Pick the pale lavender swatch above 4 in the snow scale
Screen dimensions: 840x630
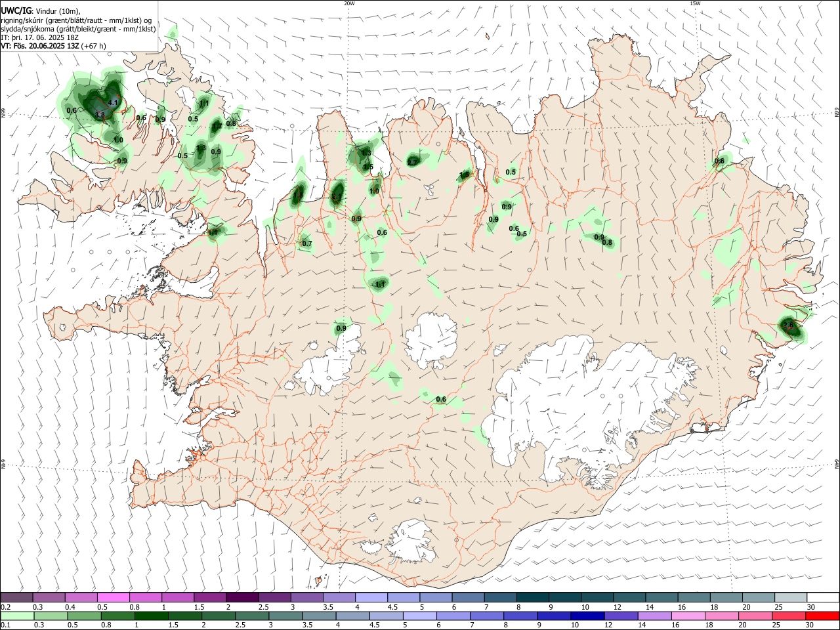point(371,597)
